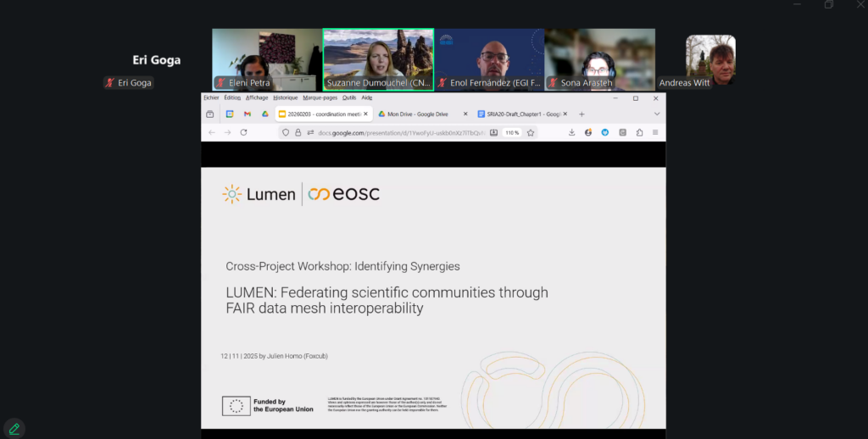Open the pinned Gmail tab

point(248,114)
